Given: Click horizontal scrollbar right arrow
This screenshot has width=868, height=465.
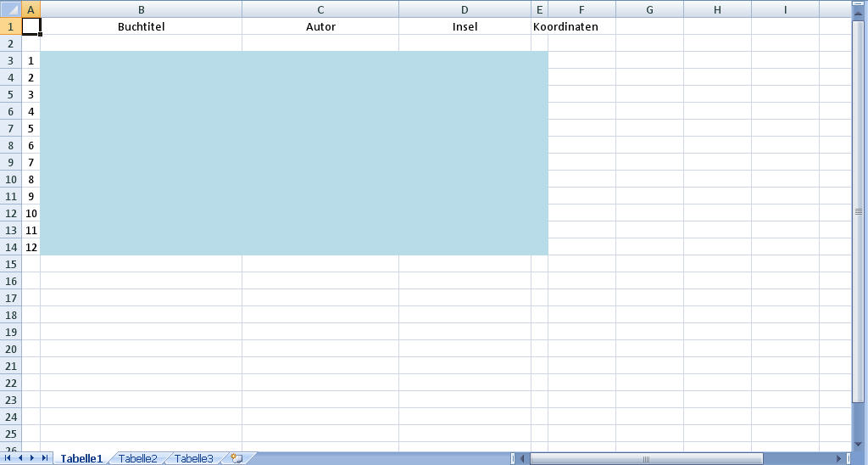Looking at the screenshot, I should pyautogui.click(x=838, y=459).
